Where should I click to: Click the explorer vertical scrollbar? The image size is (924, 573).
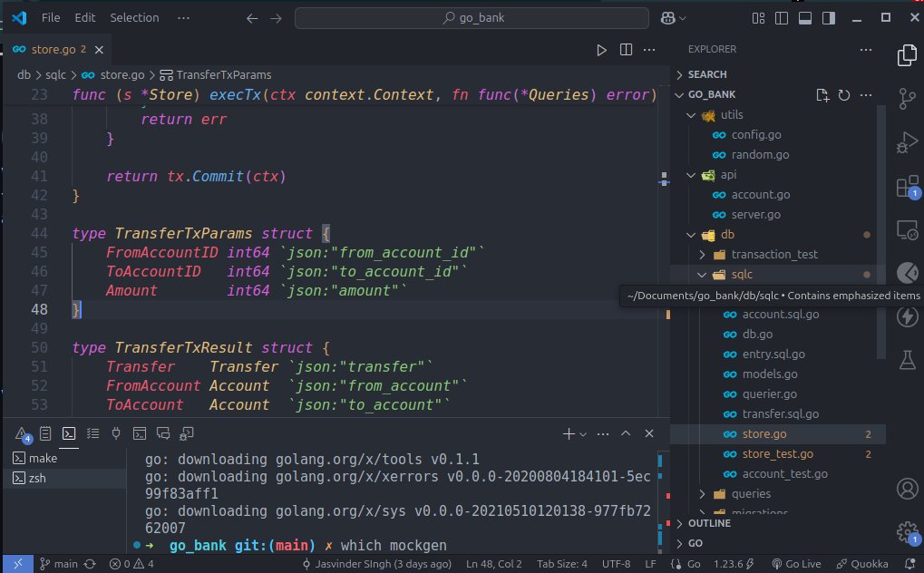pyautogui.click(x=881, y=232)
